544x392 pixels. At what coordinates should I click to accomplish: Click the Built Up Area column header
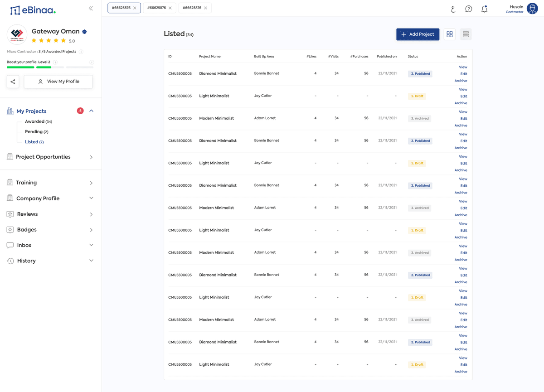(x=264, y=57)
